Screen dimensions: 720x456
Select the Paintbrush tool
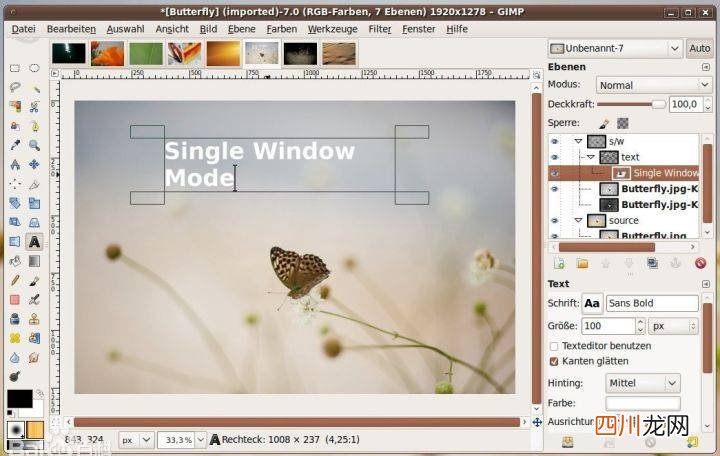34,281
